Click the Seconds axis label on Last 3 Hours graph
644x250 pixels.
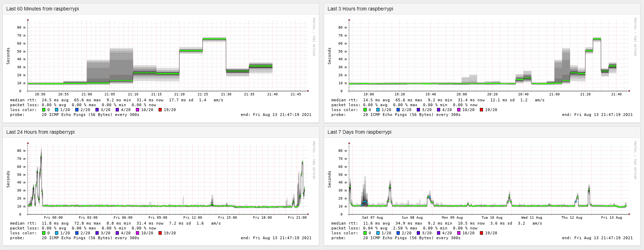330,56
